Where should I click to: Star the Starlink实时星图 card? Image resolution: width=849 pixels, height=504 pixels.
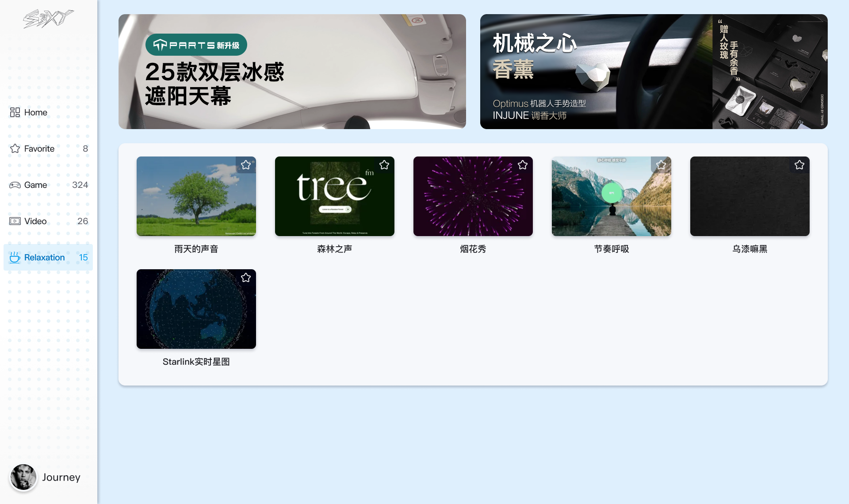(246, 278)
